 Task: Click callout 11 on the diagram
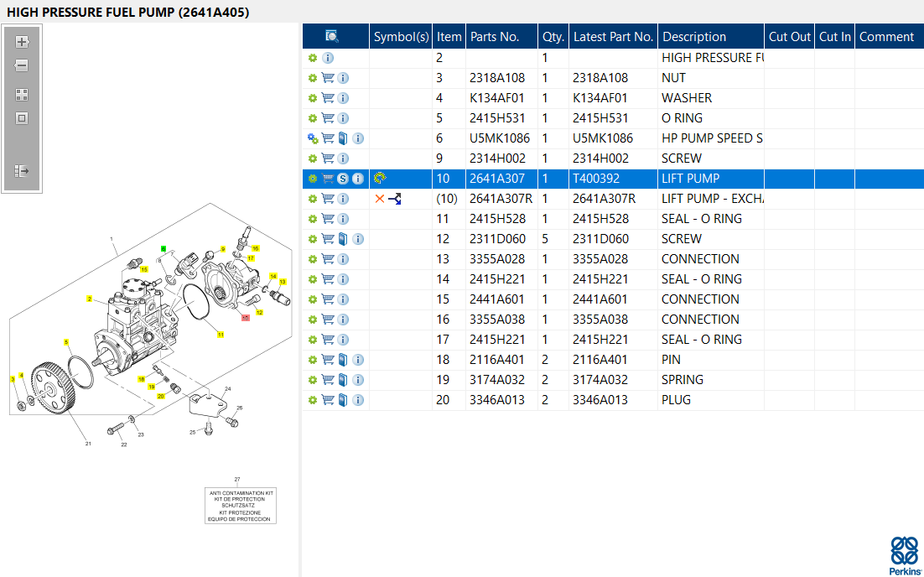(221, 335)
